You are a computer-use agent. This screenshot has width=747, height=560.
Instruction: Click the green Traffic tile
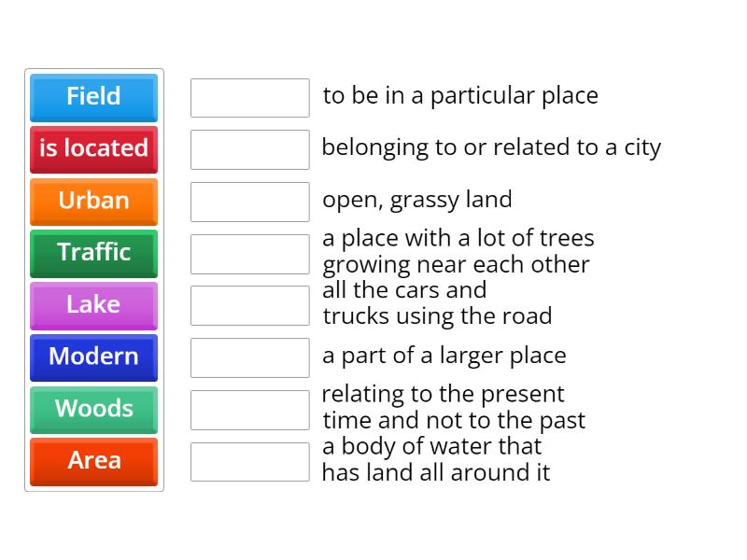94,254
